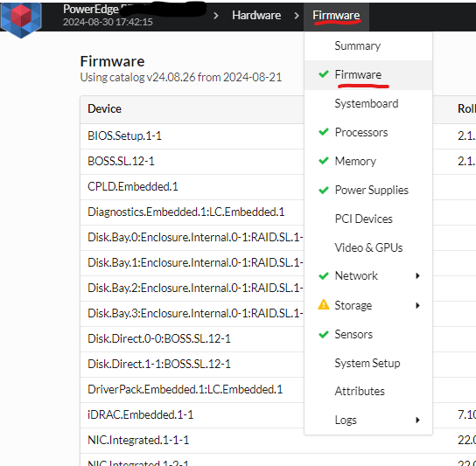This screenshot has width=476, height=466.
Task: Click the Hardware breadcrumb link
Action: coord(256,15)
